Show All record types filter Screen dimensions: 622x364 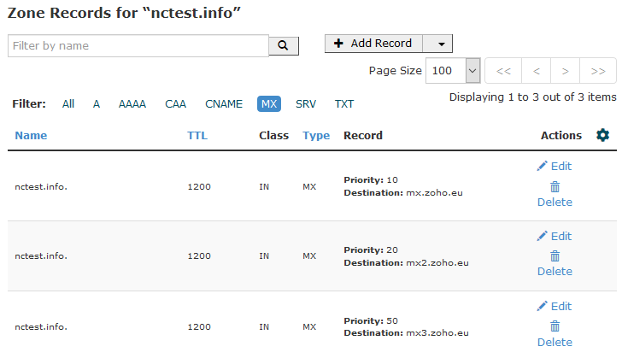click(x=68, y=104)
